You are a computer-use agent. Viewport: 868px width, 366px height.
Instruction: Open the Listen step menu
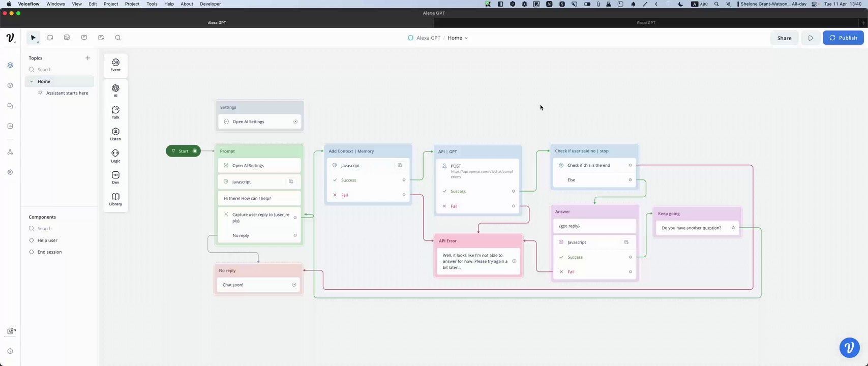[x=115, y=134]
